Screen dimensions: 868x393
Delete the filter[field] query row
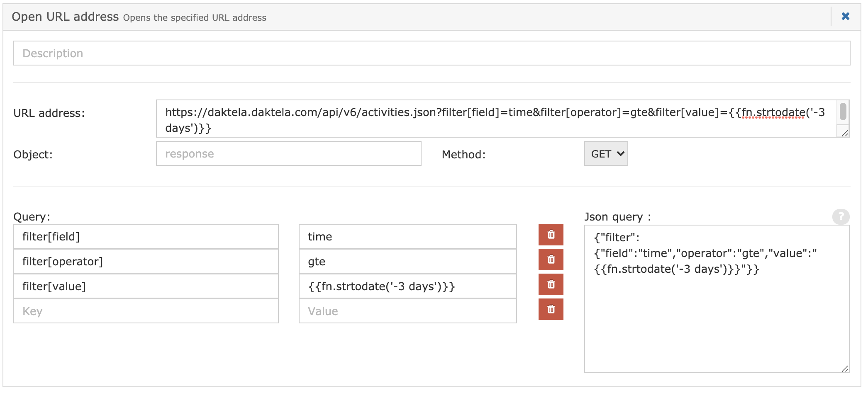click(551, 235)
